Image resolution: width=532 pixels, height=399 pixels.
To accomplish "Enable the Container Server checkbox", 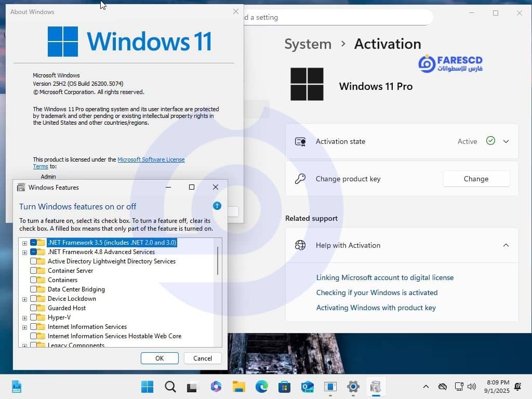I will coord(33,270).
